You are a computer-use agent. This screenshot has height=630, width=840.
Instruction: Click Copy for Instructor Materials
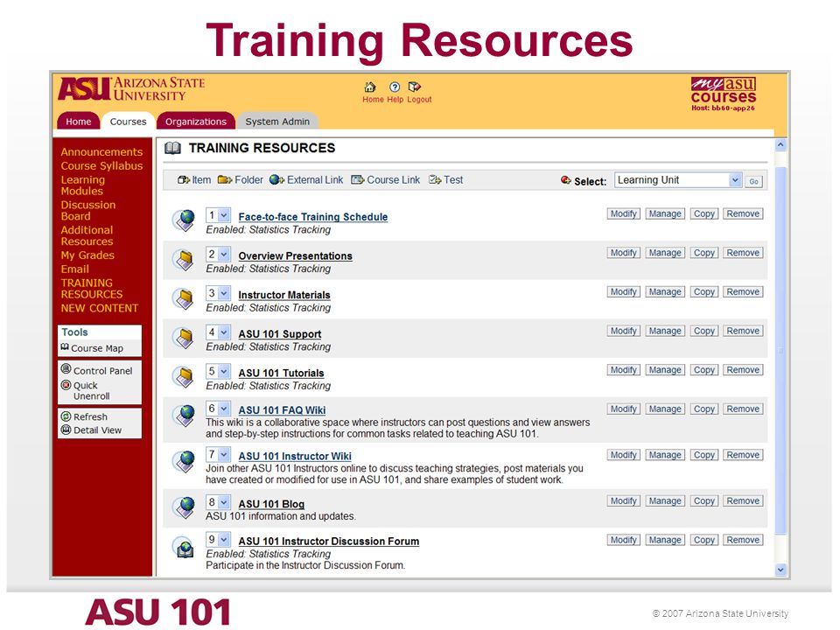pos(703,292)
